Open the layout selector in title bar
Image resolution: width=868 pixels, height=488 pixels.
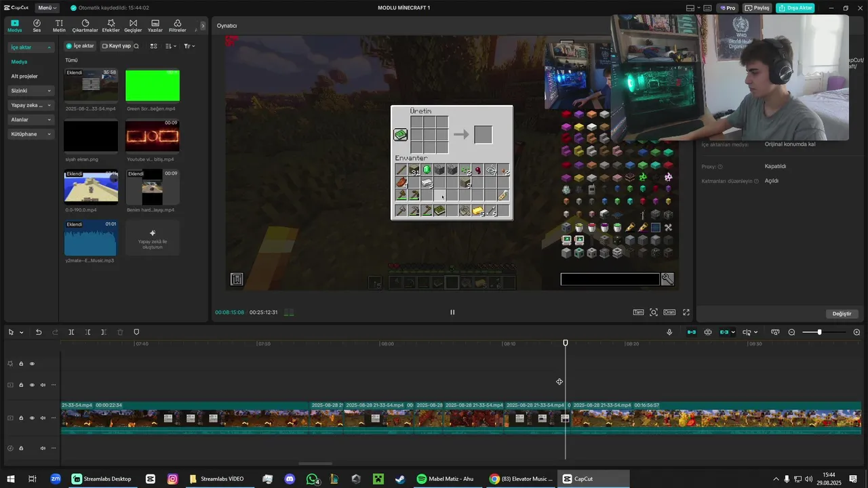pos(694,8)
